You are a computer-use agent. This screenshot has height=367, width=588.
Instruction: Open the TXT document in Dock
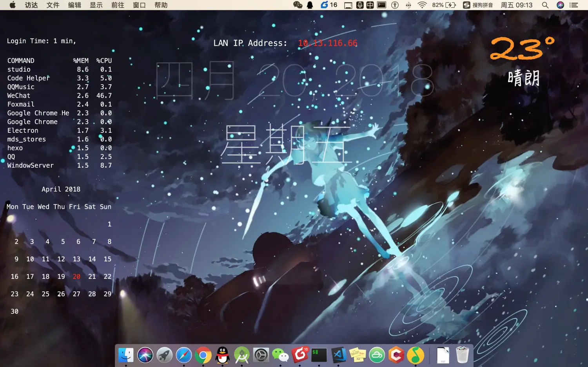(443, 355)
